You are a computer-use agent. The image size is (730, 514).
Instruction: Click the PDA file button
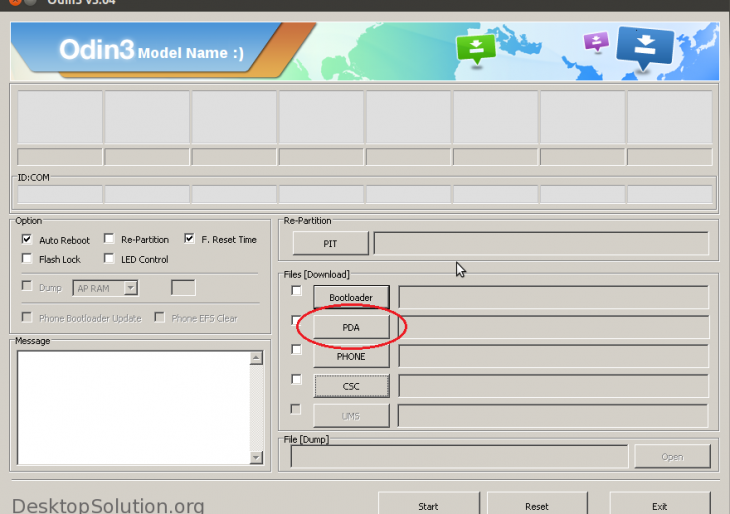pyautogui.click(x=351, y=327)
